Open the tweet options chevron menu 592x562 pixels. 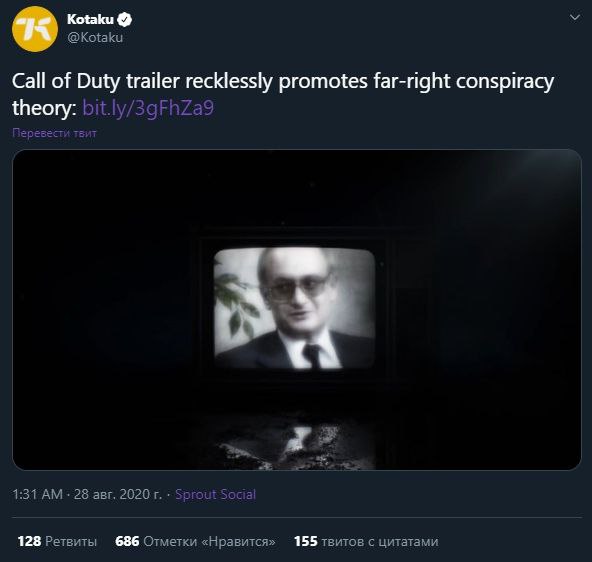575,18
